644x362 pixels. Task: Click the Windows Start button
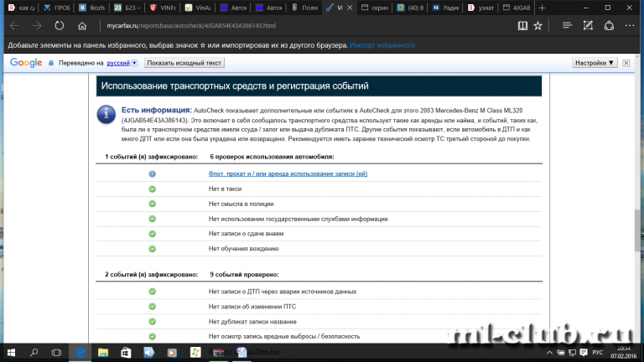[12, 352]
